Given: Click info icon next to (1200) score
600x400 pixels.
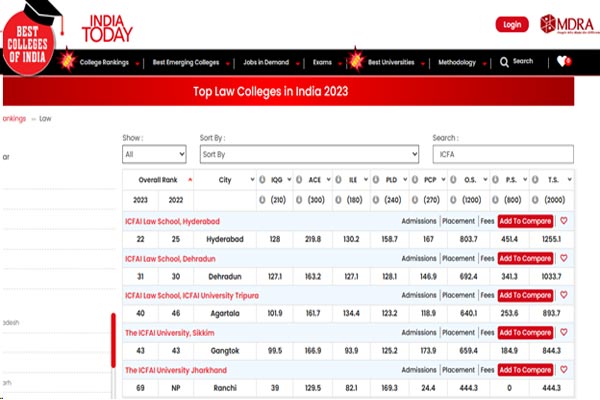Looking at the screenshot, I should 453,200.
